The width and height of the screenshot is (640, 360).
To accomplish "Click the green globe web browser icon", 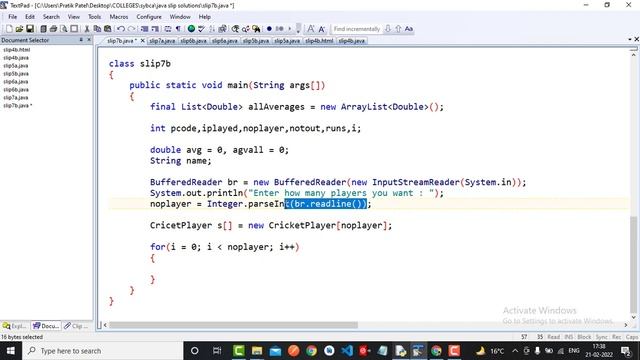I will [x=191, y=29].
